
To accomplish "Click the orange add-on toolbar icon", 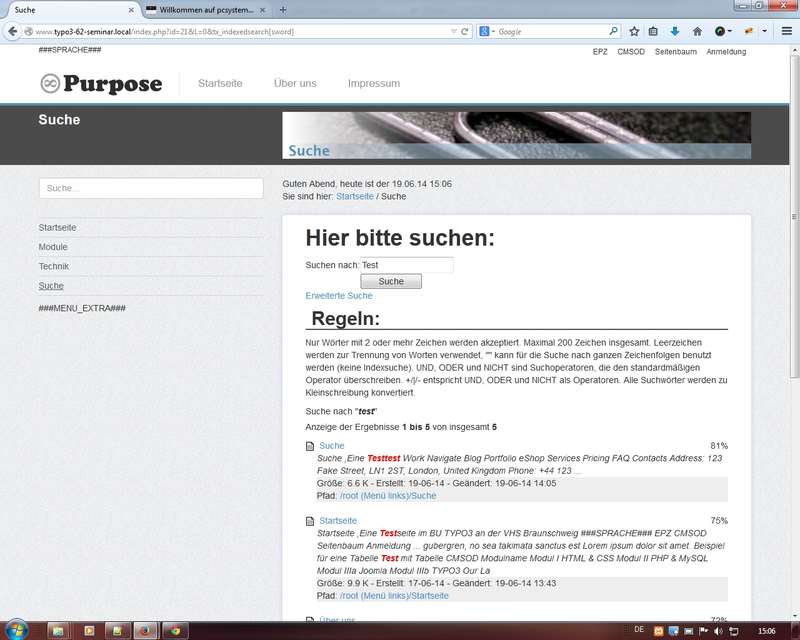I will coord(748,32).
